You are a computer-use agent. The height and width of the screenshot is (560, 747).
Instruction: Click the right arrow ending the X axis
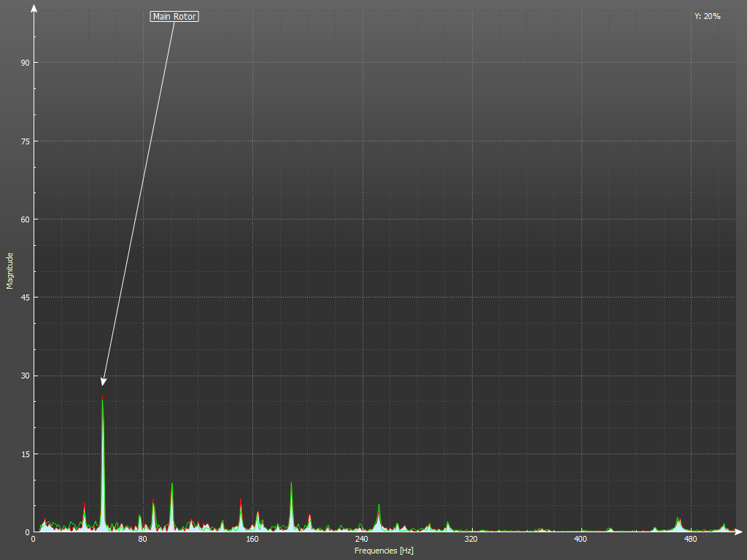click(x=738, y=532)
